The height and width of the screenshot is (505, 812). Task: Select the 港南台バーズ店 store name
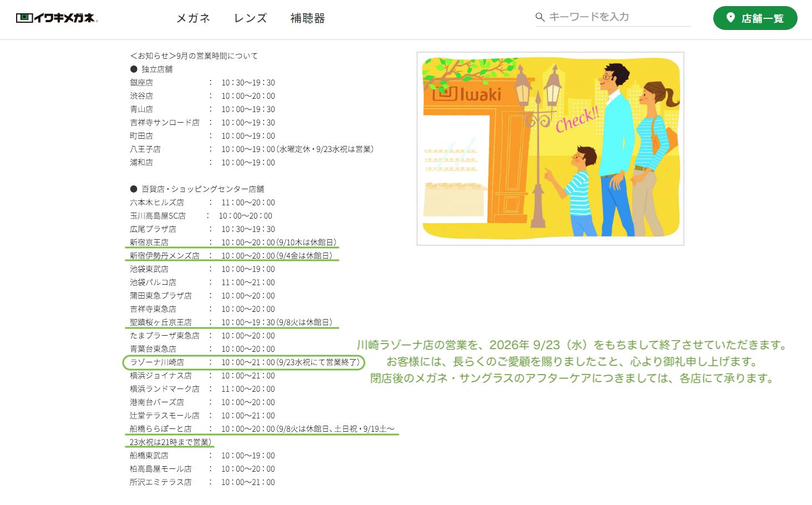pyautogui.click(x=157, y=402)
